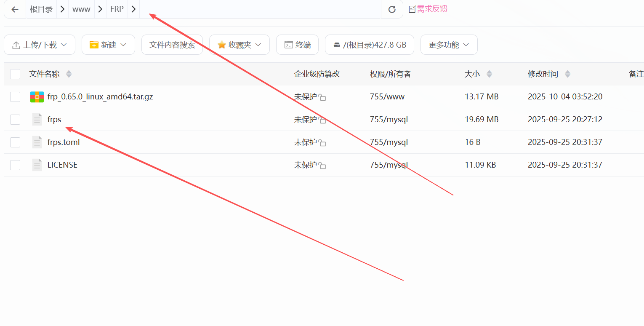Expand the 新建 dropdown
The width and height of the screenshot is (644, 326).
(x=108, y=44)
